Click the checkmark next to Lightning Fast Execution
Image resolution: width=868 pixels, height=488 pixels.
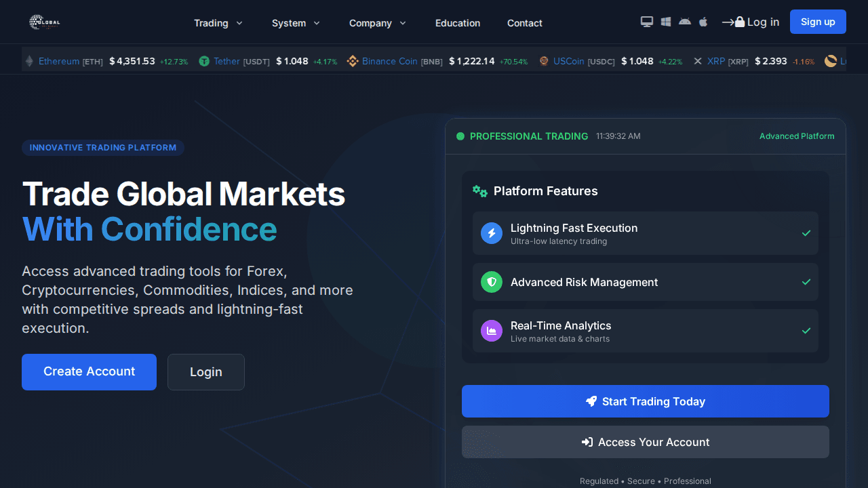[806, 233]
